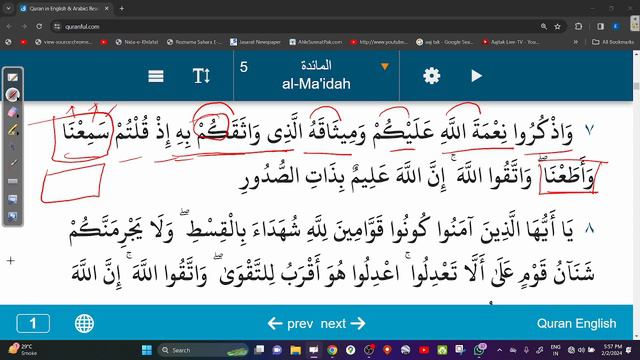The width and height of the screenshot is (640, 360).
Task: Click the page number box showing 1
Action: coord(33,323)
